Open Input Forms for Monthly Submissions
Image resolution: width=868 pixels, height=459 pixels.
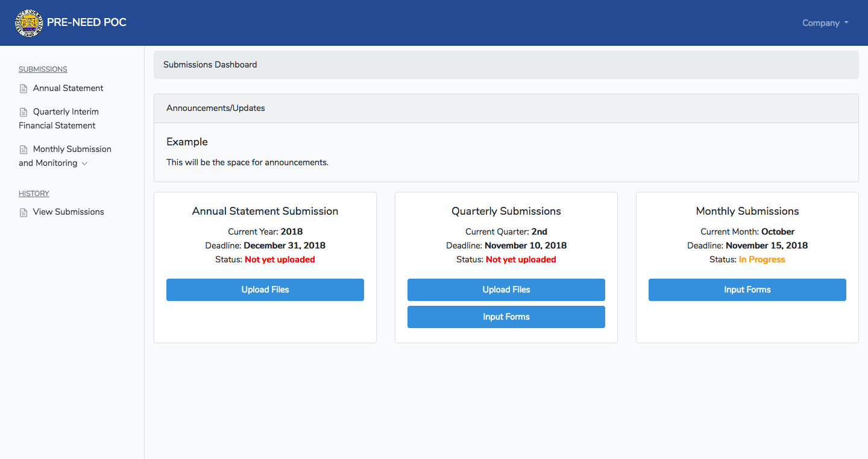pos(747,290)
